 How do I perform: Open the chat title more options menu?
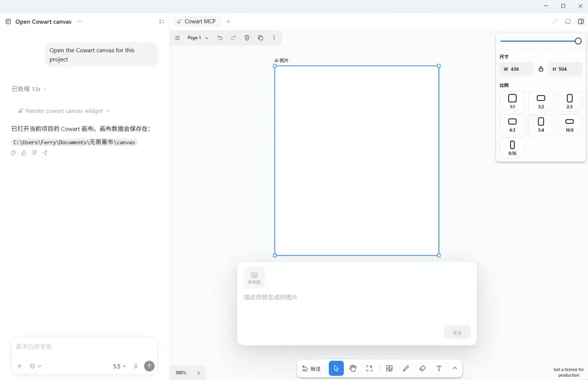[79, 21]
